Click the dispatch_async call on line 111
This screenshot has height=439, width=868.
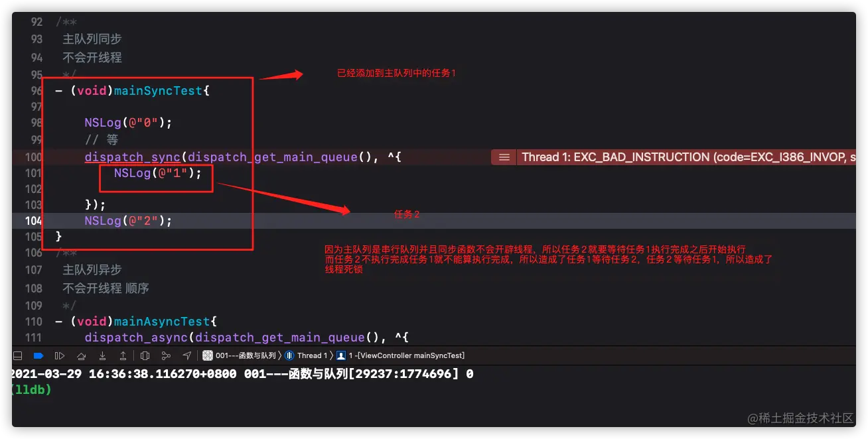pos(136,338)
